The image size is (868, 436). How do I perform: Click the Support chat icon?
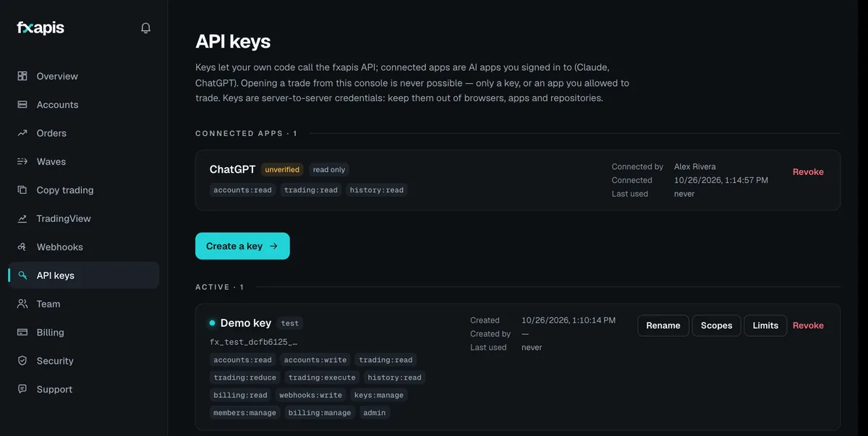[x=22, y=389]
